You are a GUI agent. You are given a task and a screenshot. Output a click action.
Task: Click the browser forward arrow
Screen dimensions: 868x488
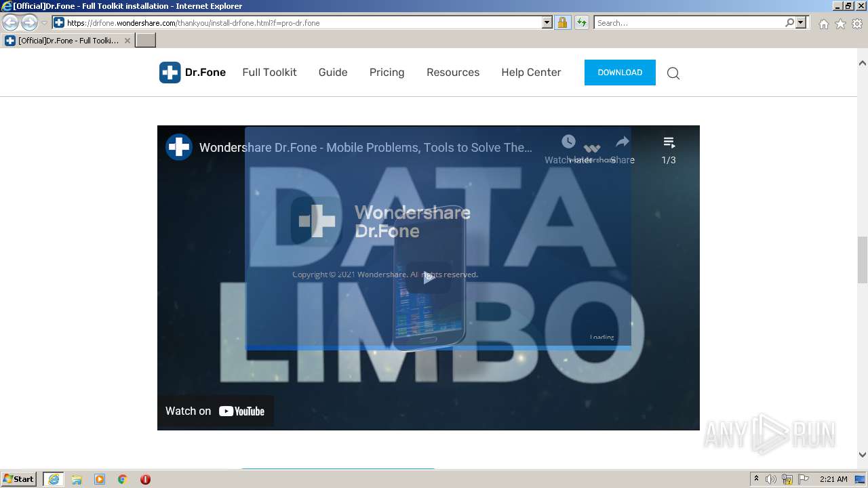pyautogui.click(x=29, y=22)
